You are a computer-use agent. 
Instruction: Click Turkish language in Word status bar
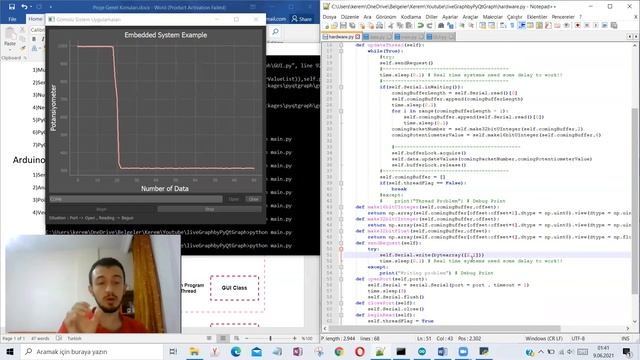pyautogui.click(x=74, y=338)
